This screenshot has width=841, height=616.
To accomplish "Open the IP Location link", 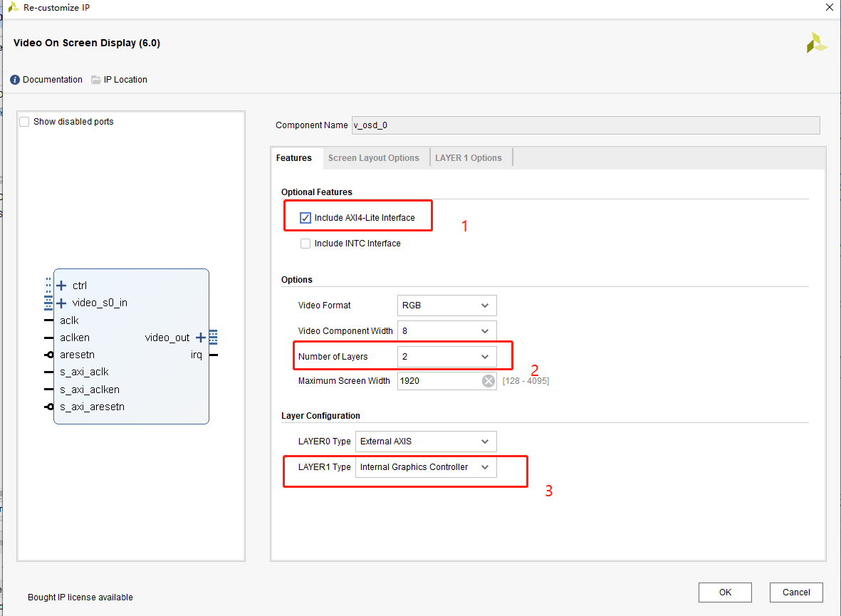I will (125, 80).
